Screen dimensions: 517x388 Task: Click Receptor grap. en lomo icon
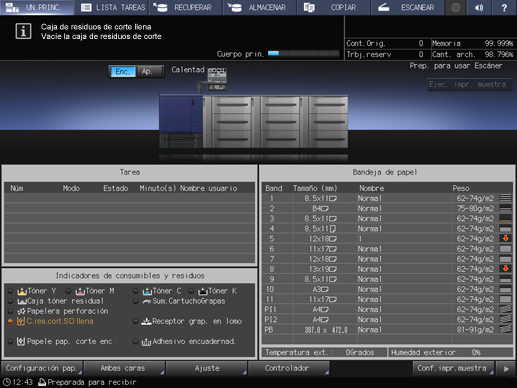pos(146,321)
